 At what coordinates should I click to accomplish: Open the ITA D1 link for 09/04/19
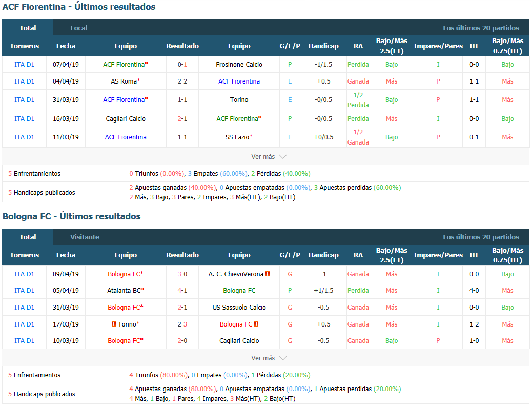(25, 274)
